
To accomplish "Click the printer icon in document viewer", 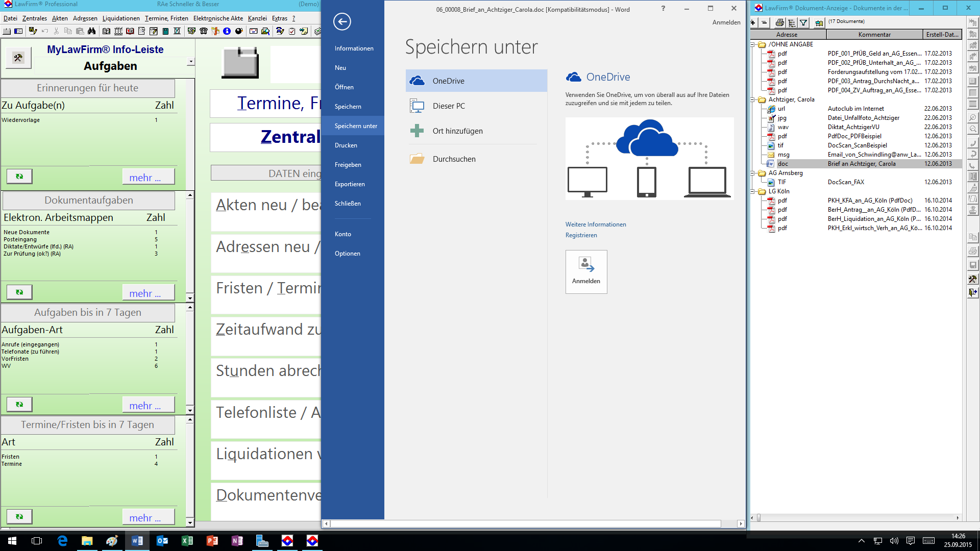I will coord(779,22).
